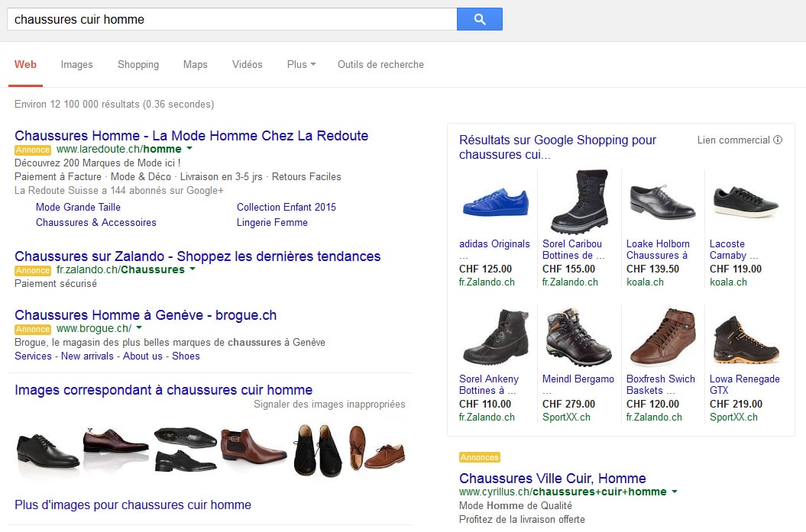Open Chaussures Ville Cuir, Homme ad

(552, 479)
